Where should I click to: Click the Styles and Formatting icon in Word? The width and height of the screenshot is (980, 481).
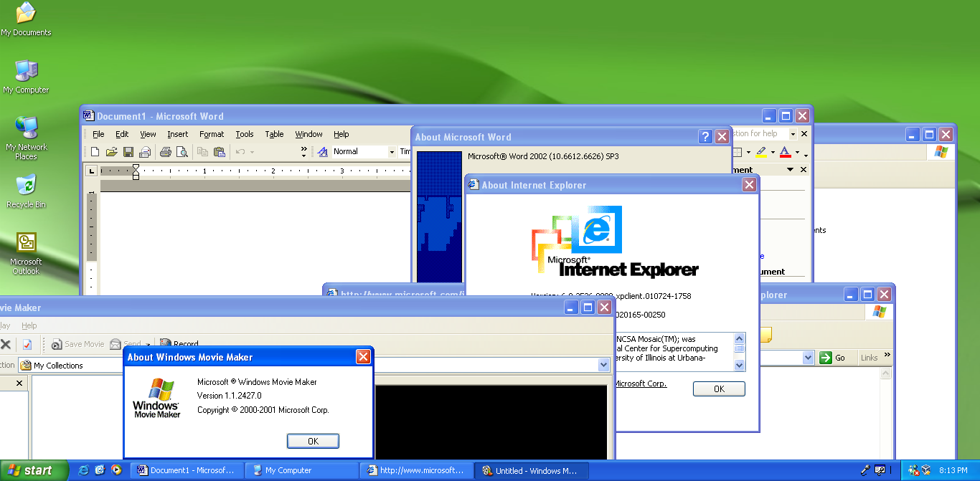click(323, 152)
